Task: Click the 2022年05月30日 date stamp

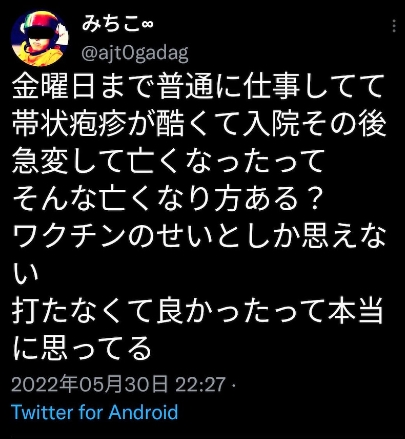Action: coord(90,384)
